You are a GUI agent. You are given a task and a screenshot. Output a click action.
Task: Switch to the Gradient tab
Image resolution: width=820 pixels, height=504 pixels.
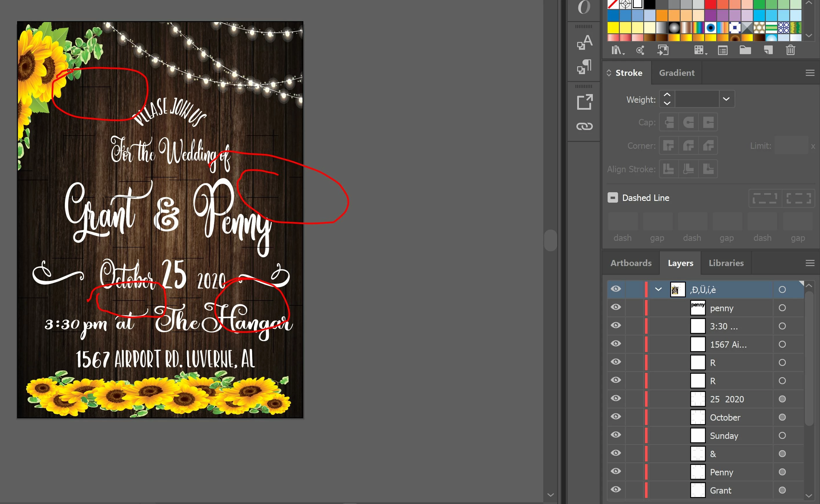coord(677,73)
